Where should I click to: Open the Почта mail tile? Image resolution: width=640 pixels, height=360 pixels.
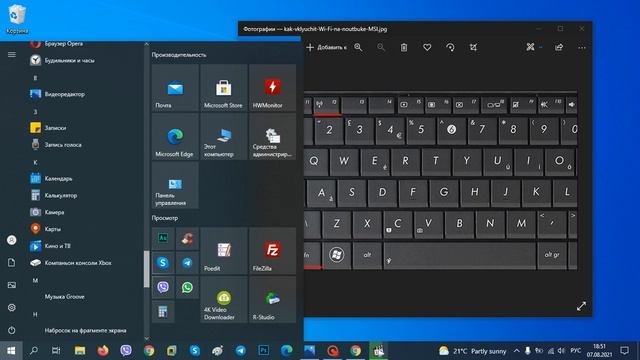click(175, 87)
